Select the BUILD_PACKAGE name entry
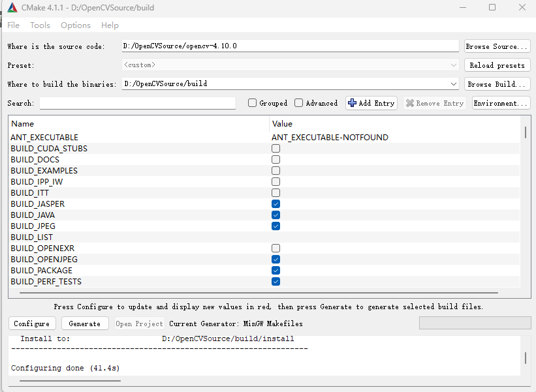Image resolution: width=536 pixels, height=392 pixels. [41, 271]
